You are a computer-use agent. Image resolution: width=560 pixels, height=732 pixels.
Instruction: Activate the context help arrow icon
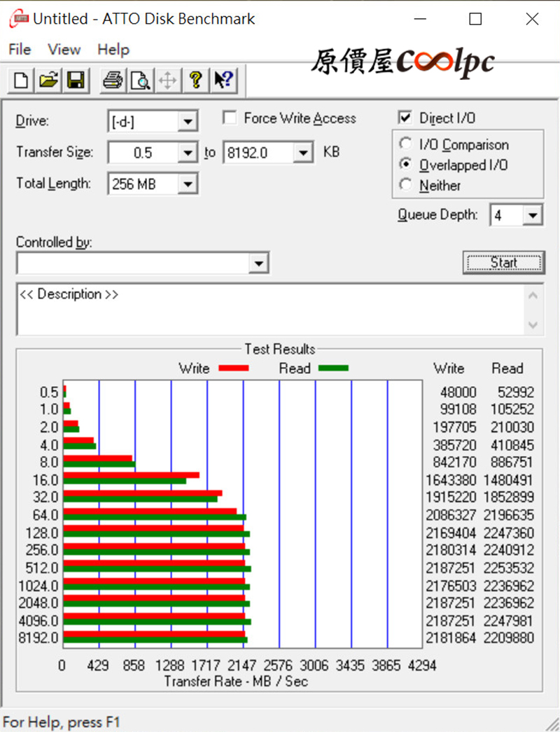point(224,81)
